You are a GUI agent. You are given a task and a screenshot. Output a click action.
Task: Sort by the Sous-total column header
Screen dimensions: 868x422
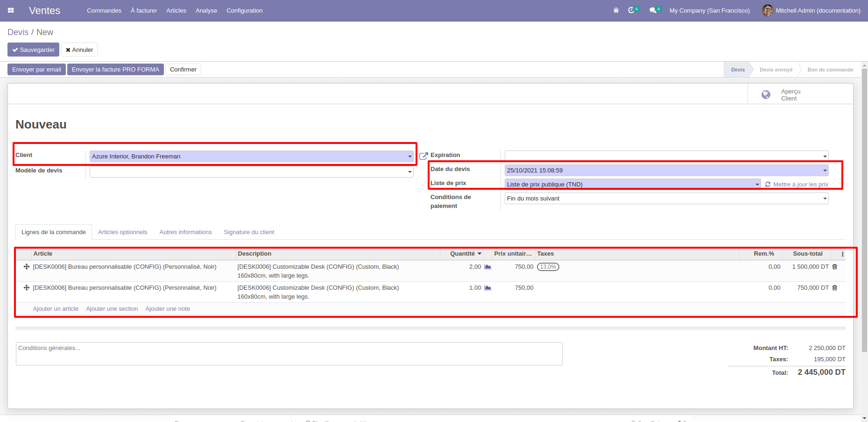(x=808, y=254)
